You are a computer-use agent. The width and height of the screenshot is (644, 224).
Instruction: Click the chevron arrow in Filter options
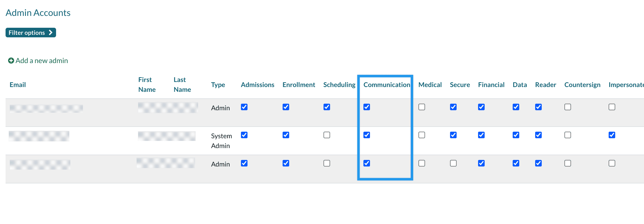tap(51, 33)
